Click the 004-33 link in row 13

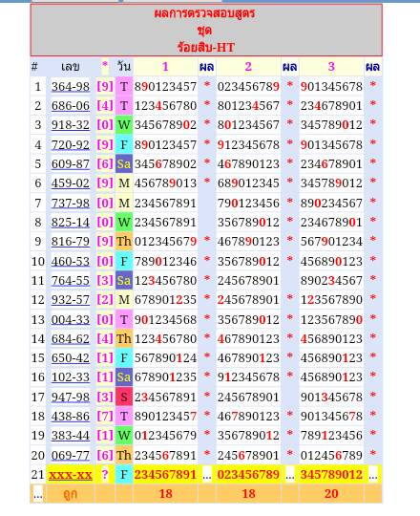click(x=71, y=319)
